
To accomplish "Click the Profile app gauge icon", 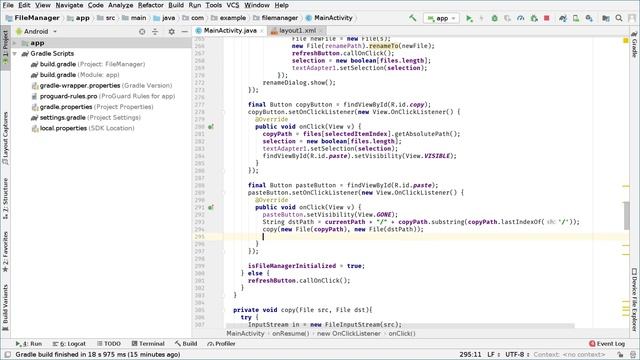I will [x=520, y=18].
